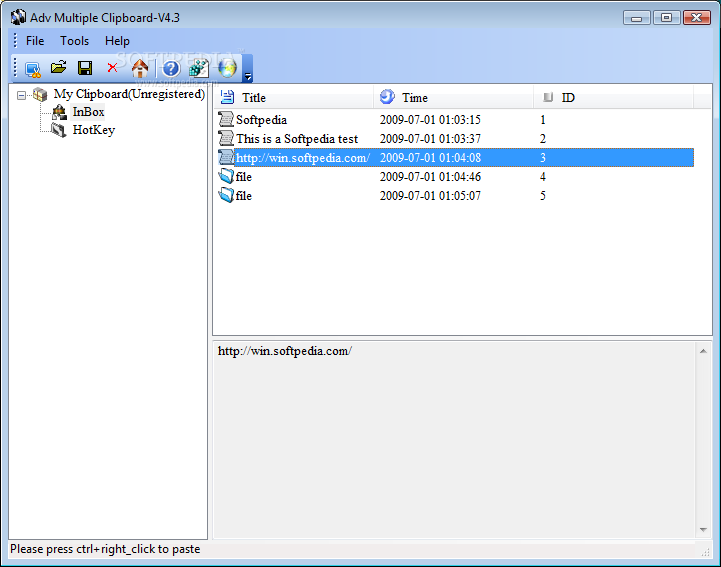
Task: Select the Softpedia clipboard entry
Action: pyautogui.click(x=455, y=120)
